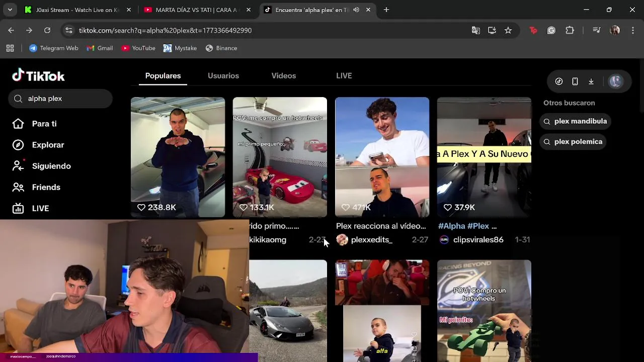Image resolution: width=644 pixels, height=362 pixels.
Task: Switch to the LIVE results tab
Action: pyautogui.click(x=344, y=75)
